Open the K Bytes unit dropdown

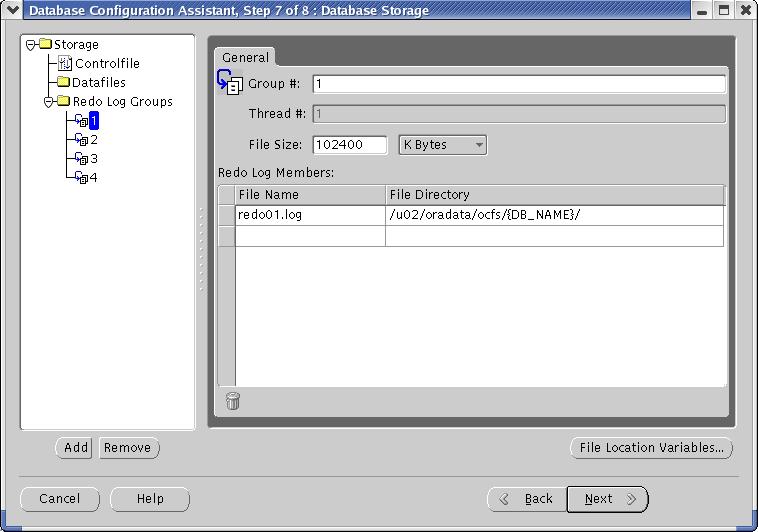pos(442,145)
